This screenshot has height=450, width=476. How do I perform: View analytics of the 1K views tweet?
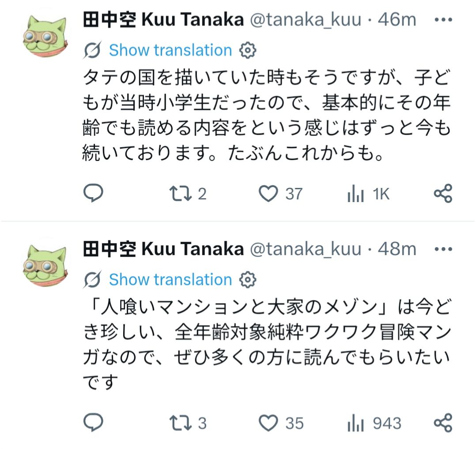368,194
